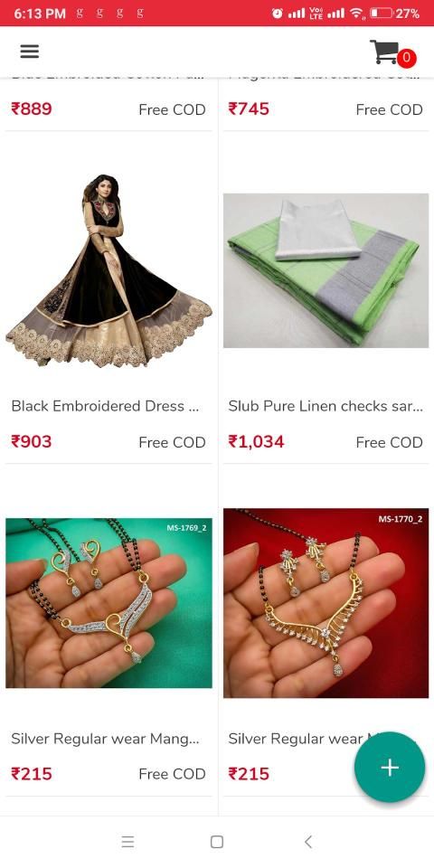
Task: Open the hamburger menu
Action: click(29, 52)
